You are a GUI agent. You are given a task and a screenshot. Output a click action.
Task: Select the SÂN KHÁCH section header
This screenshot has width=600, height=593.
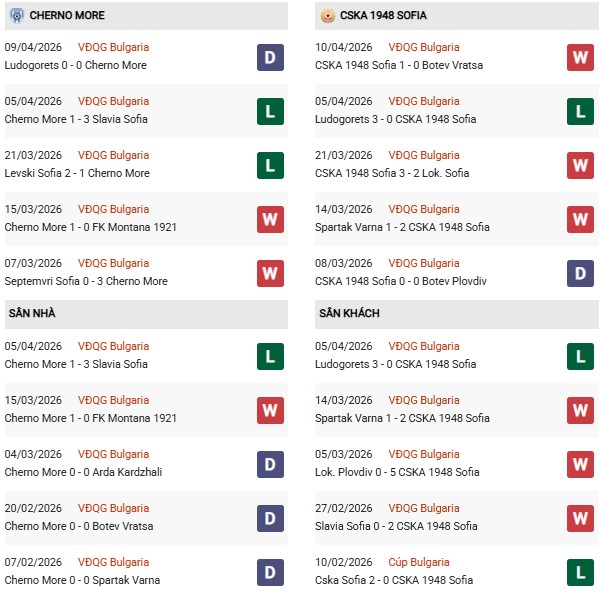coord(349,314)
